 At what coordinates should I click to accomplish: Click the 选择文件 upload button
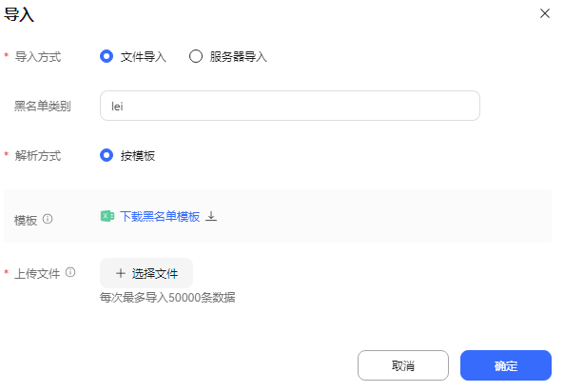coord(146,273)
